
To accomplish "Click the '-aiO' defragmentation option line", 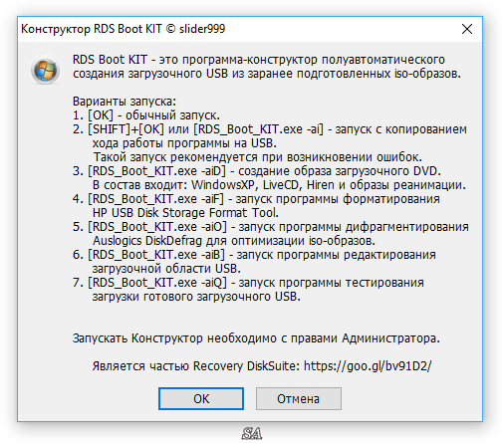I will (271, 227).
